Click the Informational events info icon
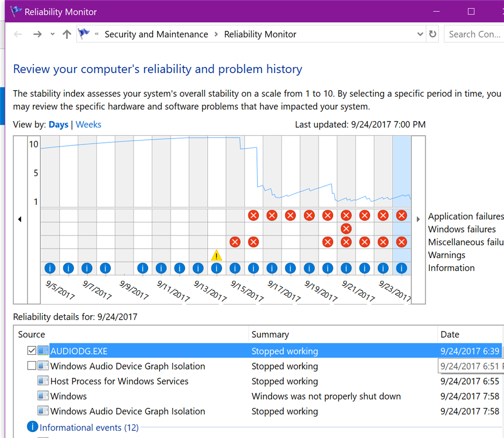Screen dimensions: 504x438 point(32,426)
